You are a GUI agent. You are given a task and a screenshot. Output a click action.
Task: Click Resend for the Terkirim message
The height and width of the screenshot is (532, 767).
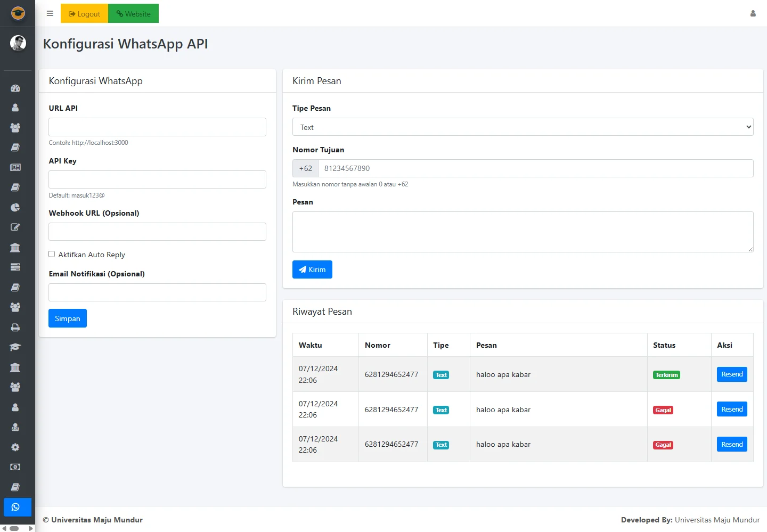tap(731, 374)
